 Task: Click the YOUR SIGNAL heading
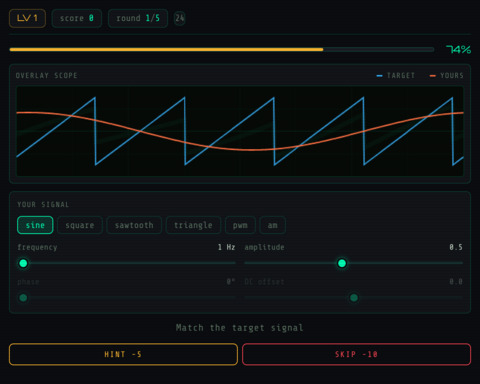(43, 204)
